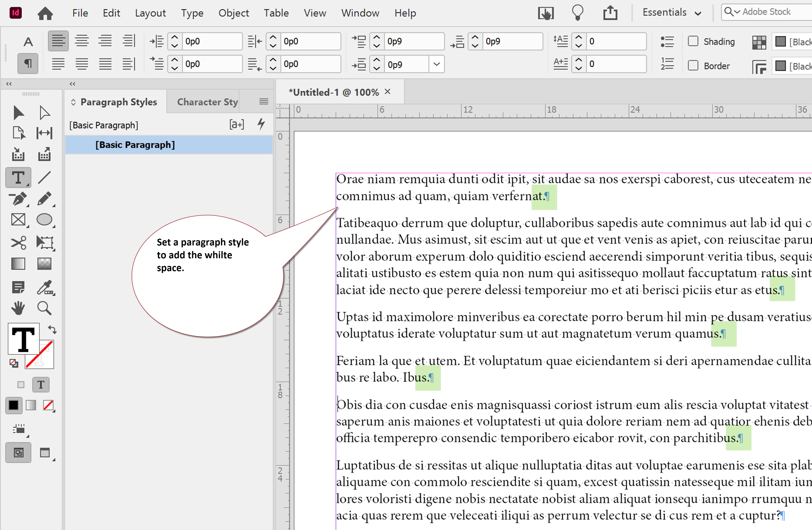Open the Essentials workspace dropdown
This screenshot has height=530, width=812.
pyautogui.click(x=671, y=13)
